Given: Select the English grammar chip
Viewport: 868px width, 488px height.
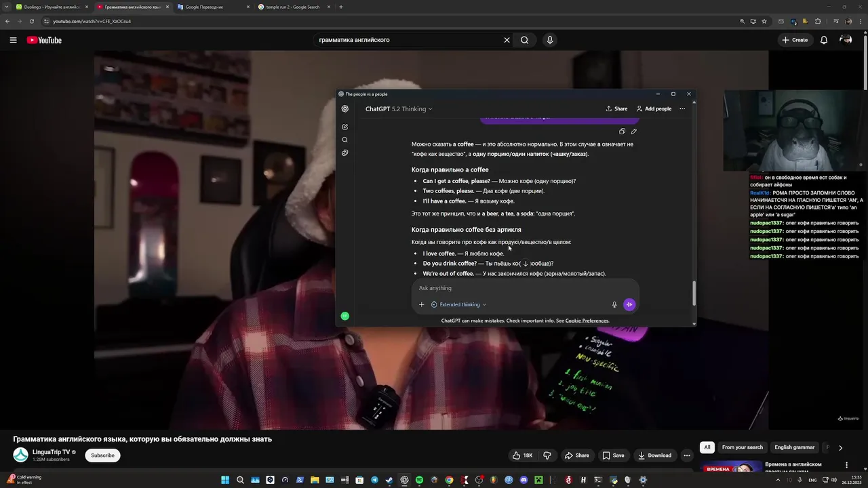Looking at the screenshot, I should (x=795, y=447).
